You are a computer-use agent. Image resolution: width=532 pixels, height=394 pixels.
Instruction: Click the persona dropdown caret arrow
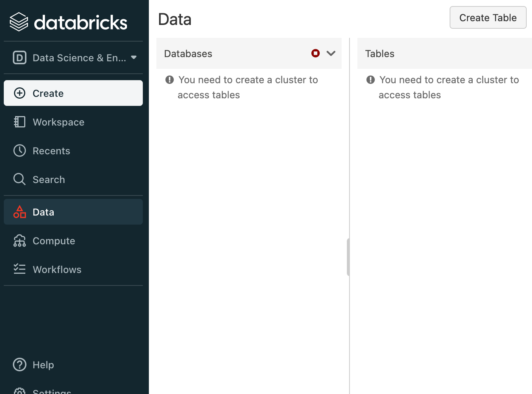[134, 57]
